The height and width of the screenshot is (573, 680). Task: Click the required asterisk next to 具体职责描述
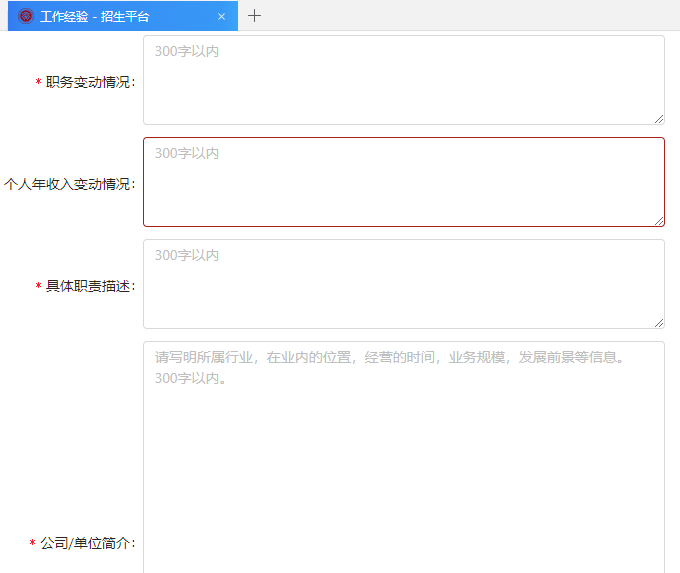coord(38,287)
